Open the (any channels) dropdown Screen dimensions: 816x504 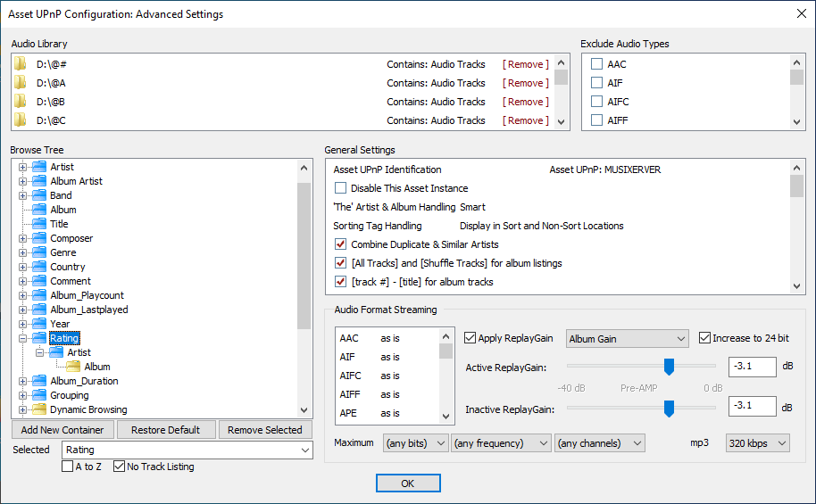pos(600,443)
